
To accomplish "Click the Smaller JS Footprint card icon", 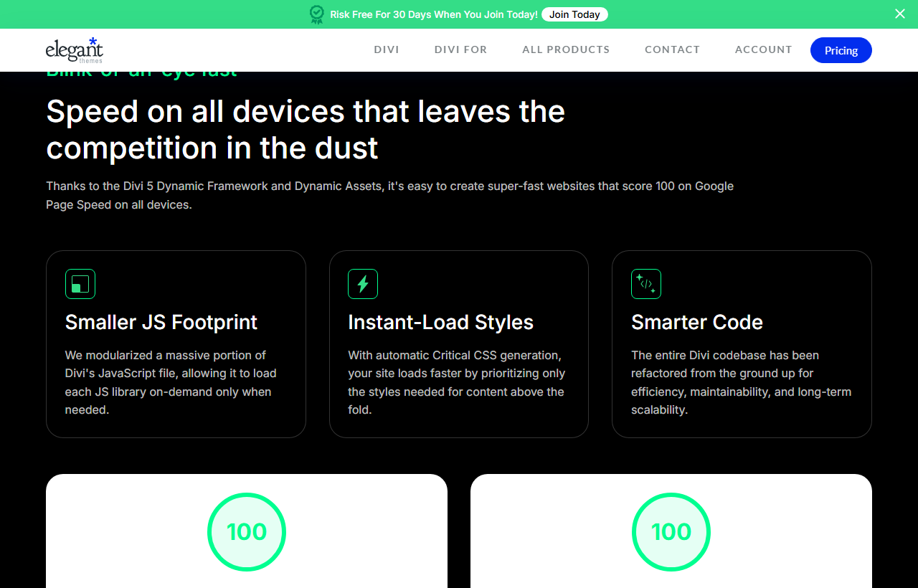I will tap(80, 284).
